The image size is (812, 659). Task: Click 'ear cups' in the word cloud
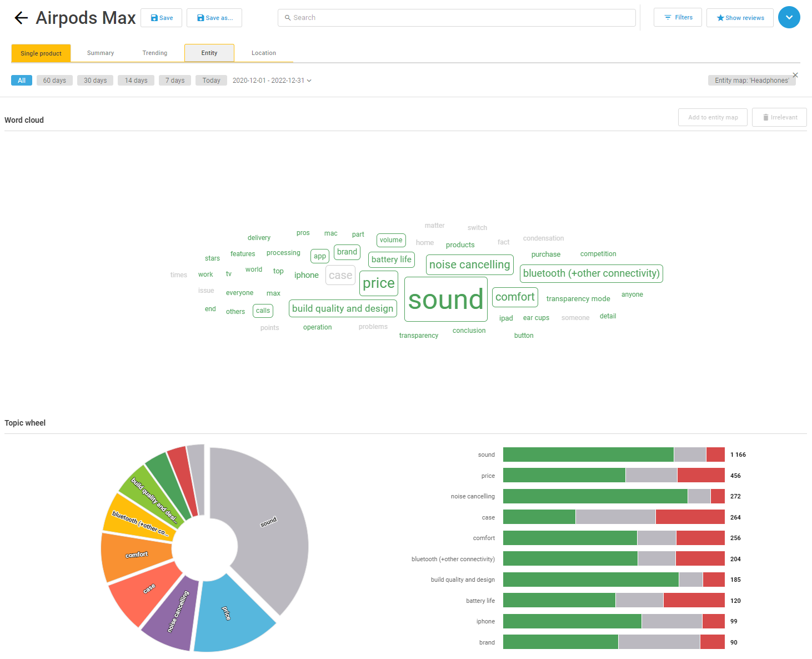coord(536,318)
